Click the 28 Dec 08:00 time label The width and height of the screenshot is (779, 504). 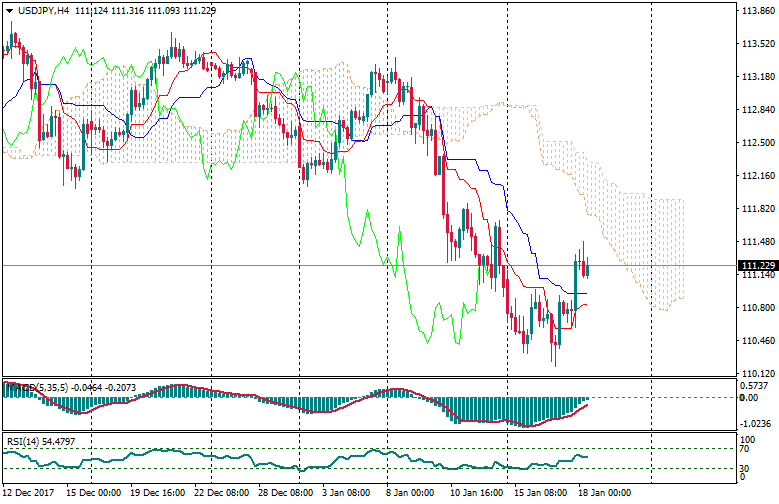[x=286, y=493]
